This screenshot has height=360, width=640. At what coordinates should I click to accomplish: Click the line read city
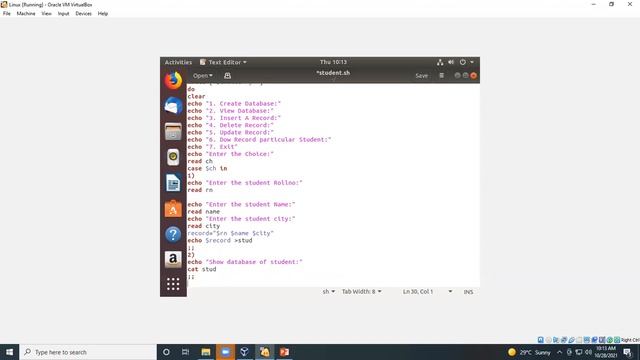[x=203, y=226]
